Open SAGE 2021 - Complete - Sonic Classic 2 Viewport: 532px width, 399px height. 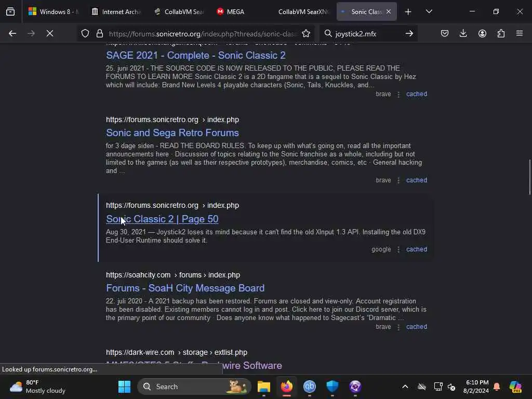(x=196, y=55)
